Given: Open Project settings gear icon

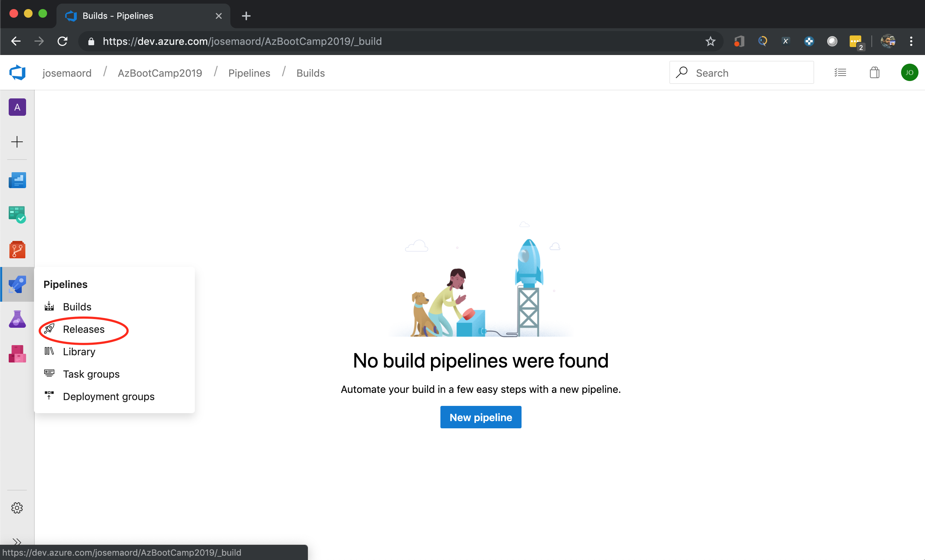Looking at the screenshot, I should point(17,508).
